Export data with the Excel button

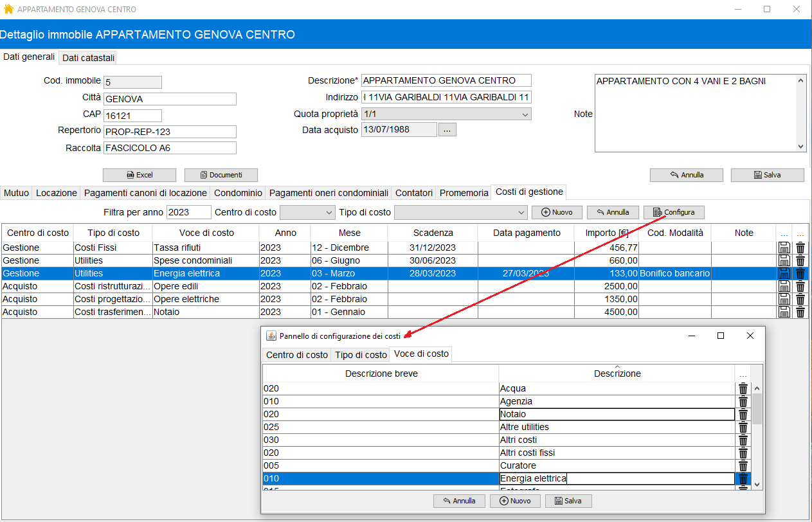139,175
